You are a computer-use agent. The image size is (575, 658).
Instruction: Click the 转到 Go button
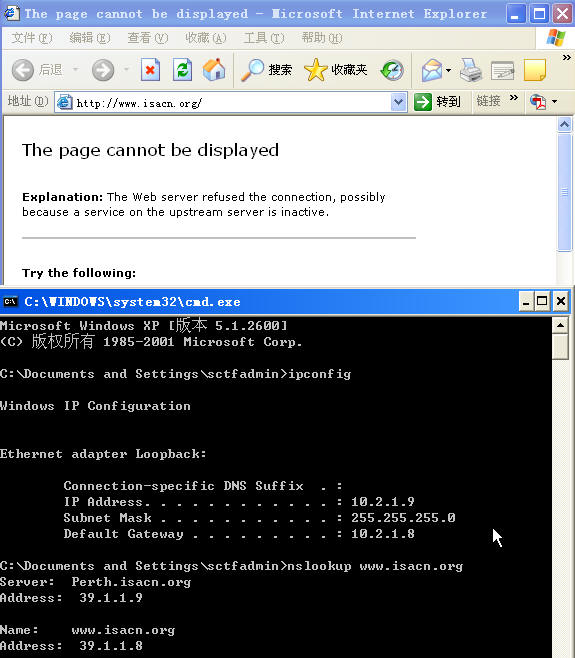coord(437,102)
